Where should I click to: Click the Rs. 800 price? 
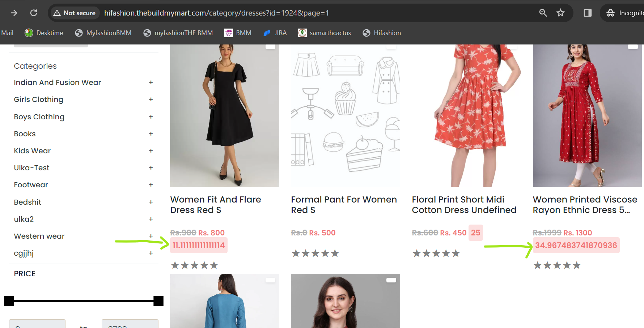[x=212, y=233]
